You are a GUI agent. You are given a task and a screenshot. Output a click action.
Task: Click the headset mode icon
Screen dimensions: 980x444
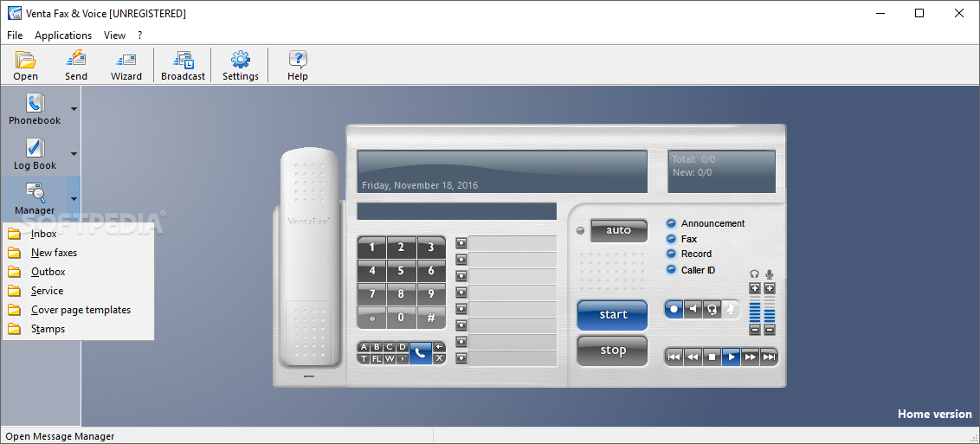pyautogui.click(x=712, y=309)
